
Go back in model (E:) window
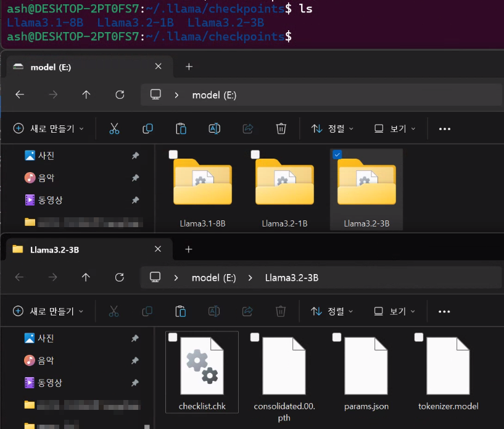click(20, 94)
